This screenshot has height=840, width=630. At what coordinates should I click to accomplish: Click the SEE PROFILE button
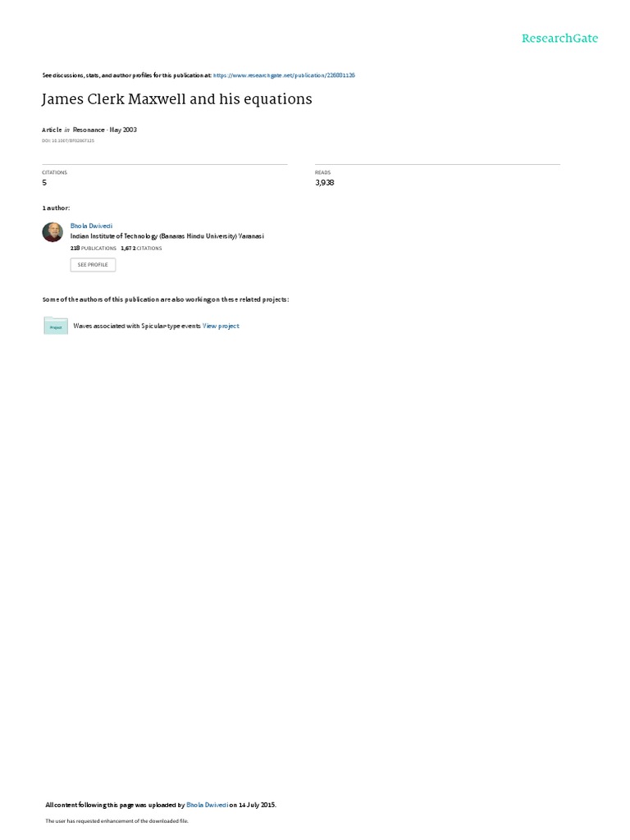(93, 265)
